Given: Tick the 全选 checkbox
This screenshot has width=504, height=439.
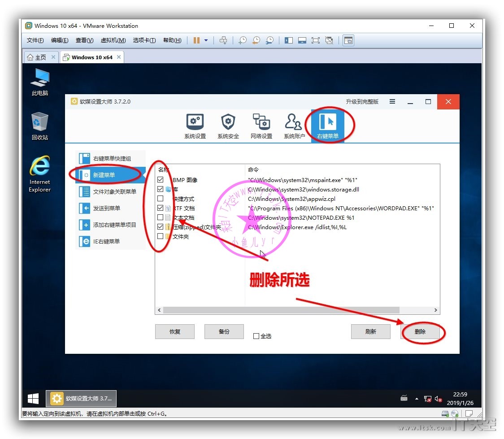Looking at the screenshot, I should [x=256, y=336].
